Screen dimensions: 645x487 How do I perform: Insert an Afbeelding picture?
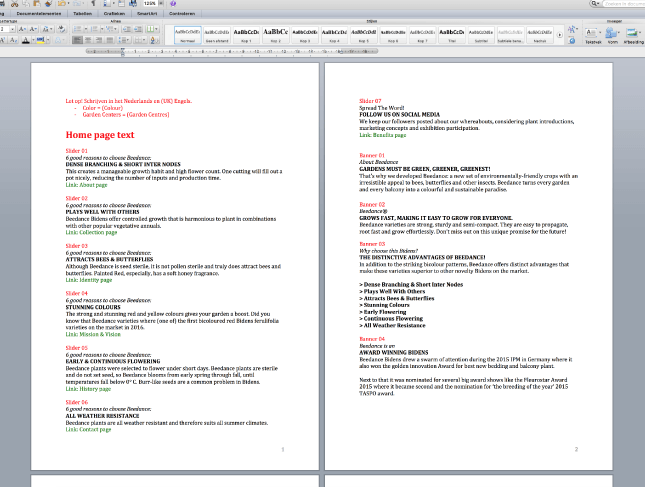(x=633, y=35)
